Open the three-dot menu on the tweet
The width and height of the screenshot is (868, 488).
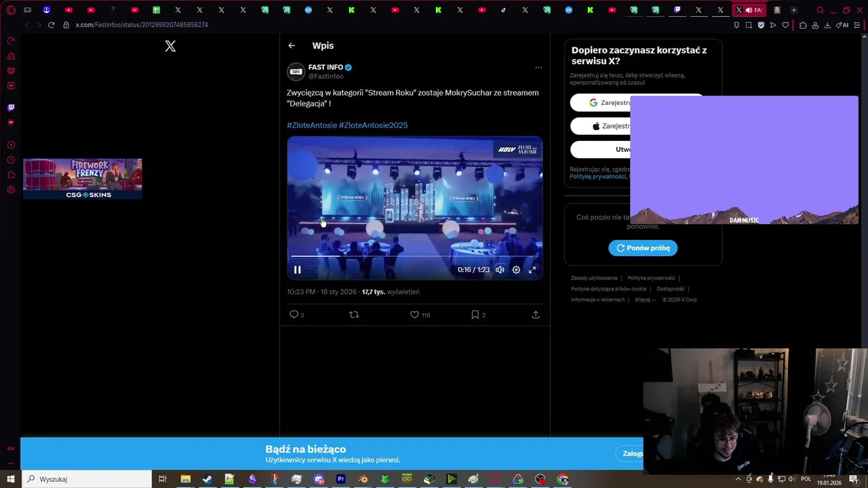[x=538, y=67]
